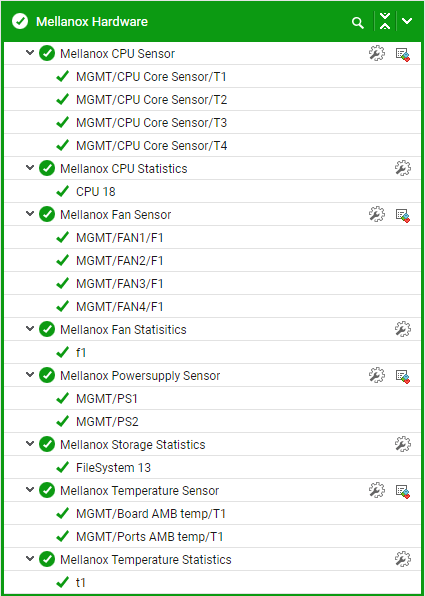425x596 pixels.
Task: Open wrench settings for Mellanox Fan Sensor
Action: coord(377,214)
